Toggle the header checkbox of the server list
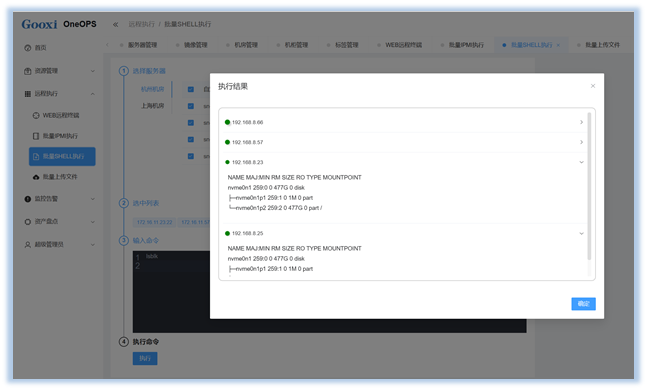Screen dimensions: 647x390 (x=191, y=89)
